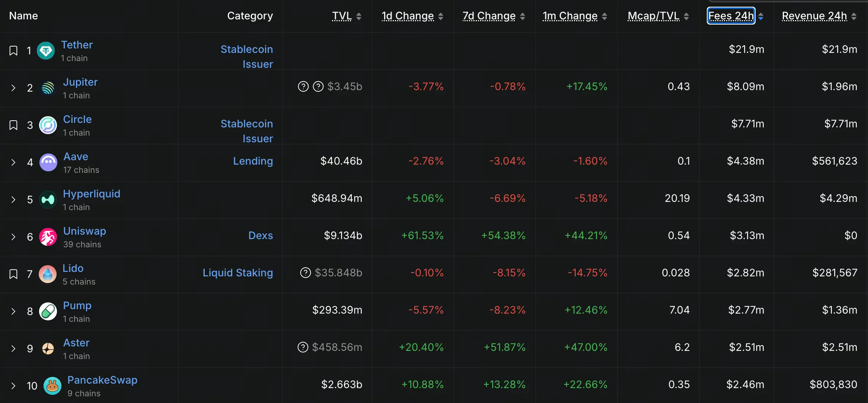Bookmark the Circle row
The width and height of the screenshot is (868, 403).
(x=13, y=125)
